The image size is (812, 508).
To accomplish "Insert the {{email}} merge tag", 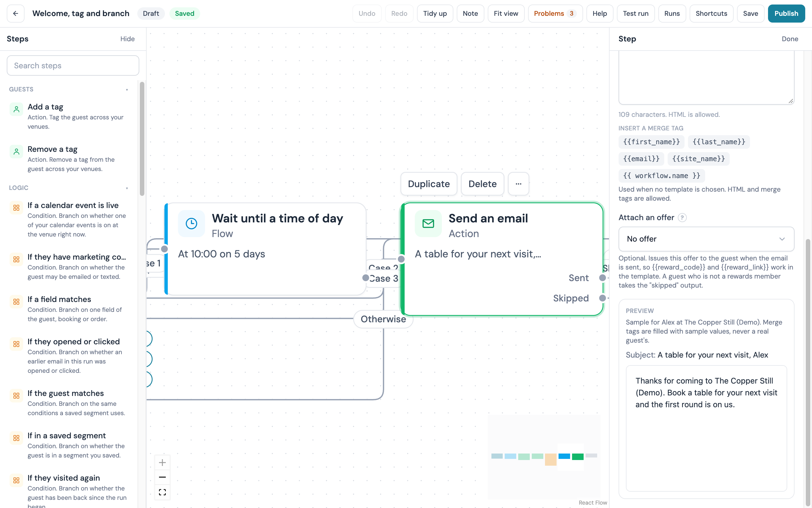I will point(641,159).
